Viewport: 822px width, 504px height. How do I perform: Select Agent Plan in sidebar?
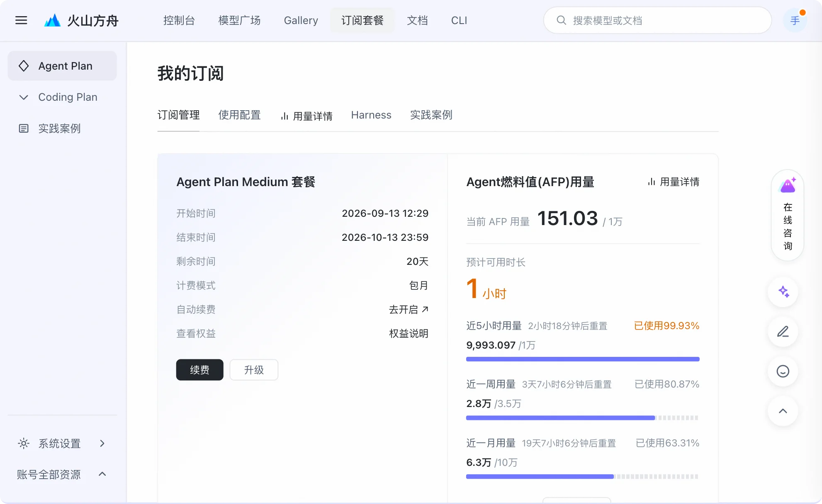62,66
